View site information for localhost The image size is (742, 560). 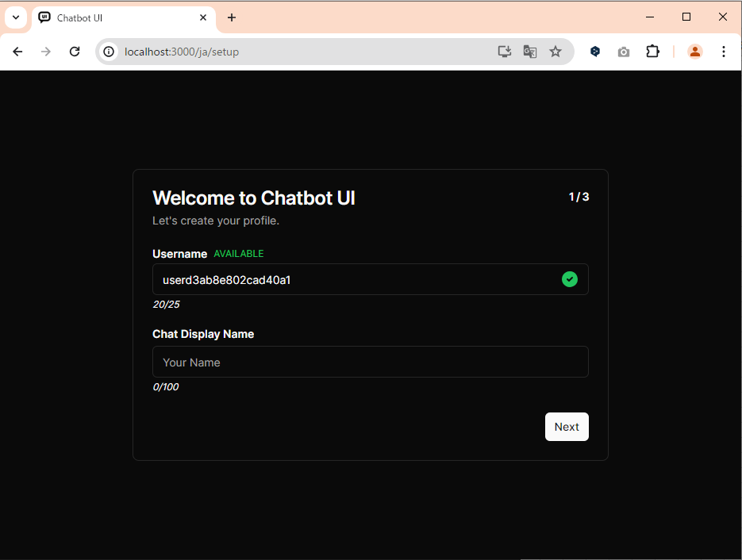[107, 51]
